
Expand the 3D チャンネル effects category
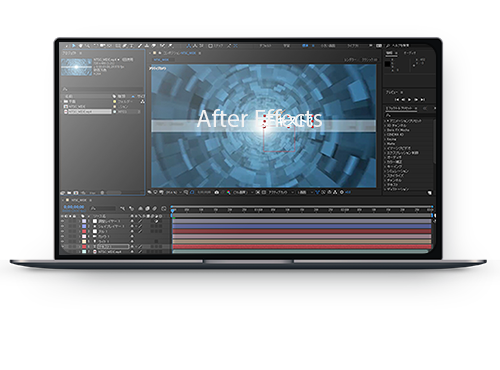pos(385,126)
